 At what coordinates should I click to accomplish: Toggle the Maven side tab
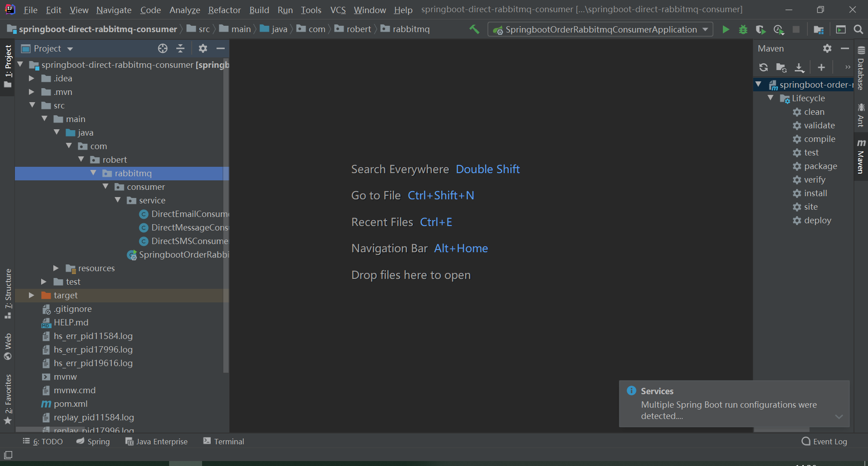(861, 156)
